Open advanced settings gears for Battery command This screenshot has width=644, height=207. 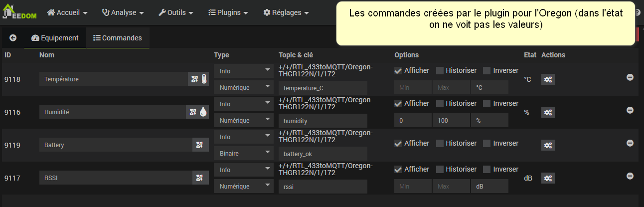pyautogui.click(x=548, y=145)
